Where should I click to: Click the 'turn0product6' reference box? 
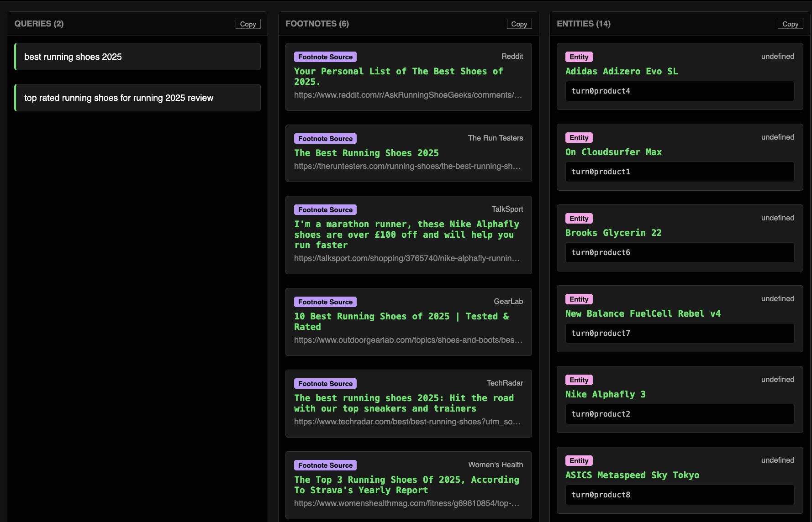680,252
